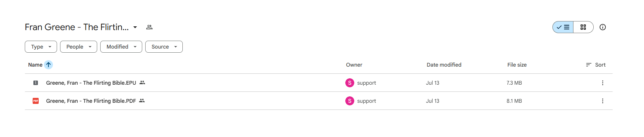
Task: Open the Source filter dropdown
Action: click(164, 47)
